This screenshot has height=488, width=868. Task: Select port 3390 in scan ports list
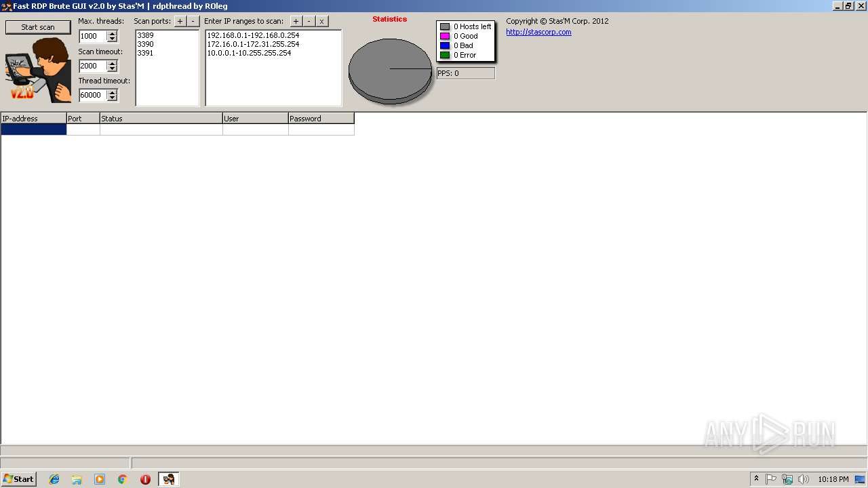pos(145,44)
